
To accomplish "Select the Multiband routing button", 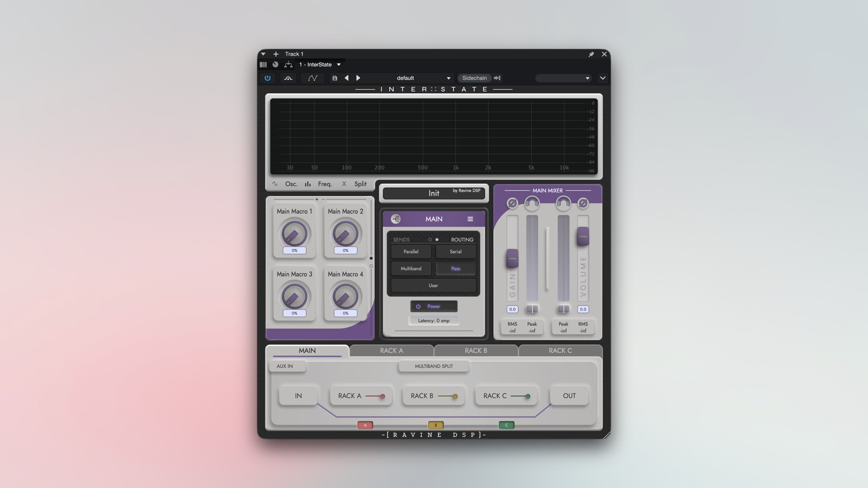I will tap(411, 269).
